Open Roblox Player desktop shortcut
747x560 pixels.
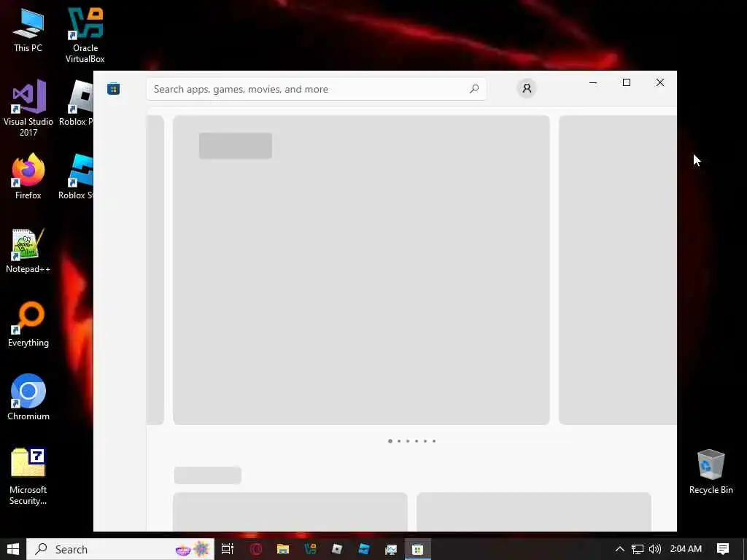point(76,104)
